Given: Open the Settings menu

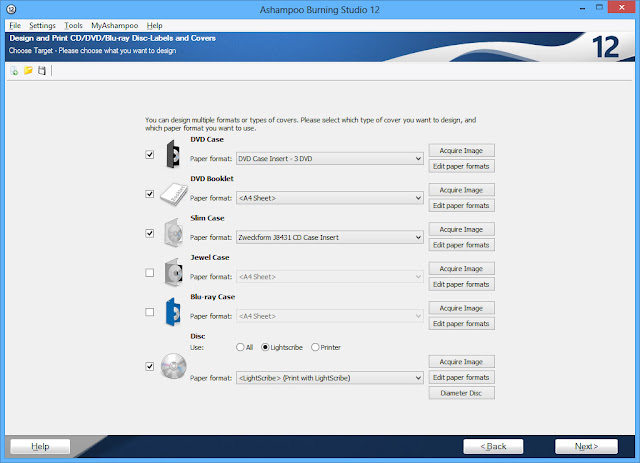Looking at the screenshot, I should [x=42, y=25].
